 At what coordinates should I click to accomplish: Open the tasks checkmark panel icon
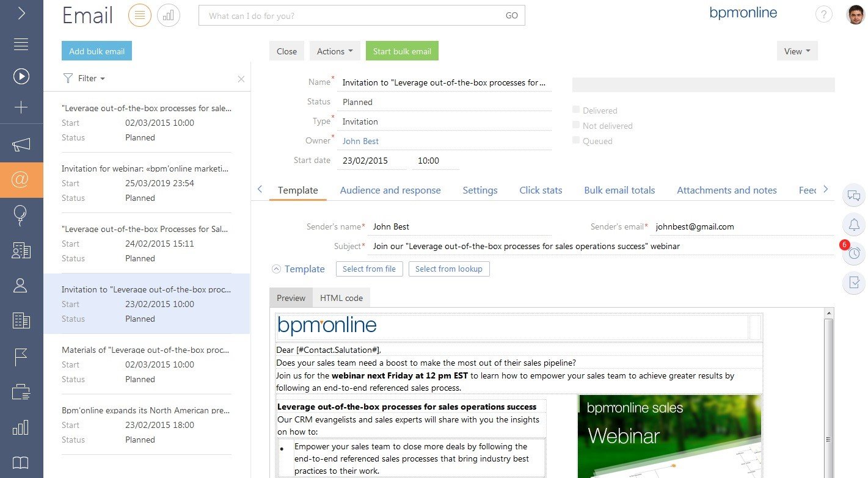click(x=854, y=283)
